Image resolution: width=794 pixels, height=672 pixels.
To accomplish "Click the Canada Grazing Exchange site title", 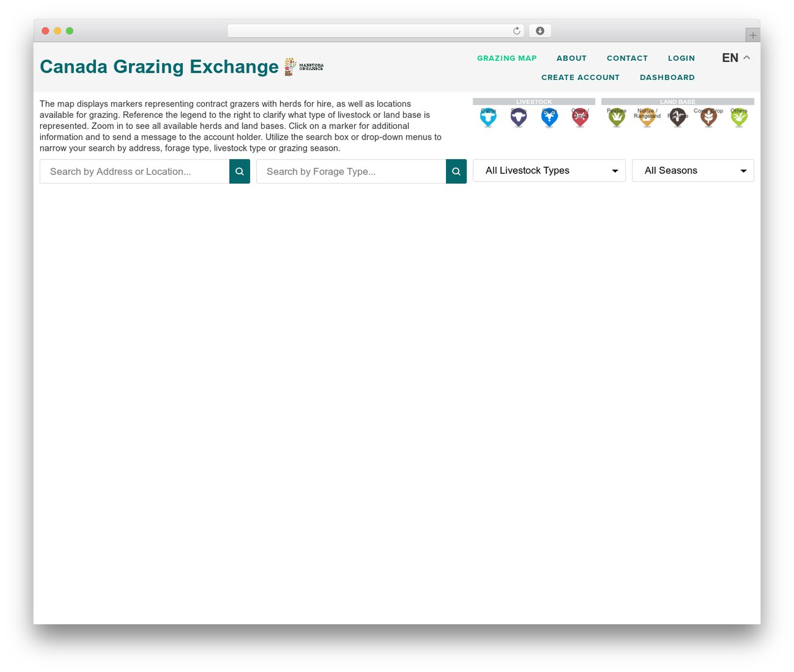I will 159,66.
